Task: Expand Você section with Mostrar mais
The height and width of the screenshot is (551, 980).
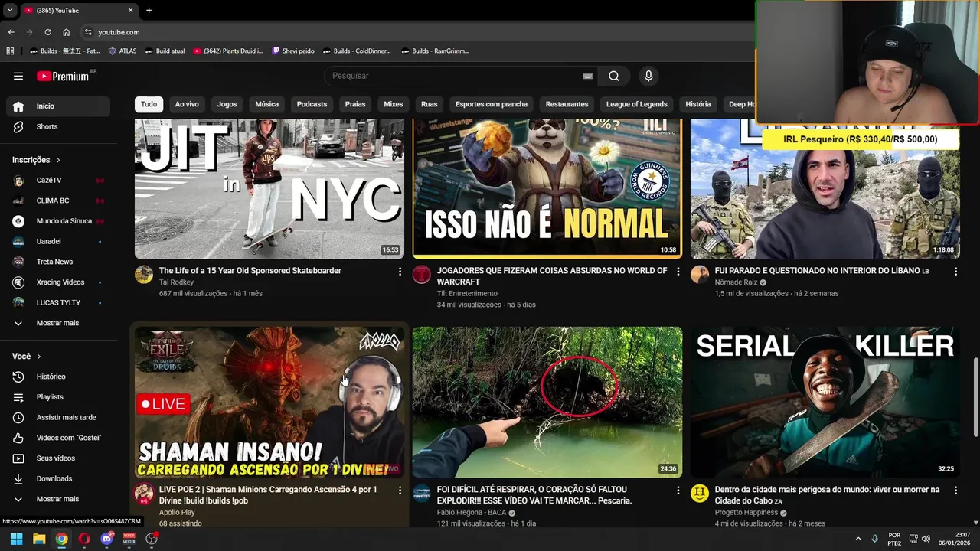Action: coord(58,499)
